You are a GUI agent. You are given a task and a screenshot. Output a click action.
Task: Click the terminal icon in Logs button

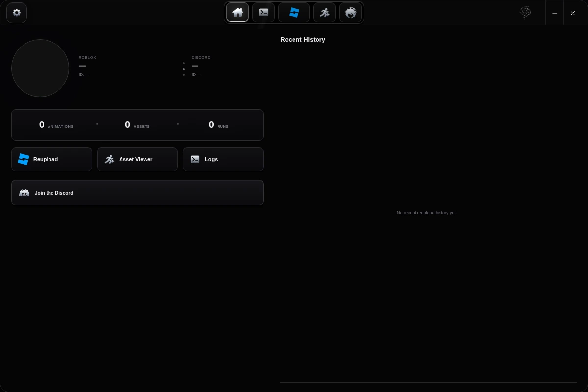[195, 159]
